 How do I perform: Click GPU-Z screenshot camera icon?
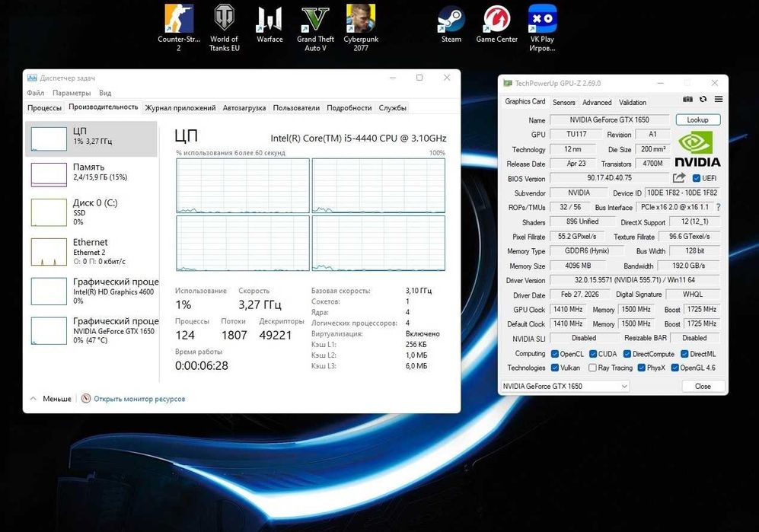[688, 100]
